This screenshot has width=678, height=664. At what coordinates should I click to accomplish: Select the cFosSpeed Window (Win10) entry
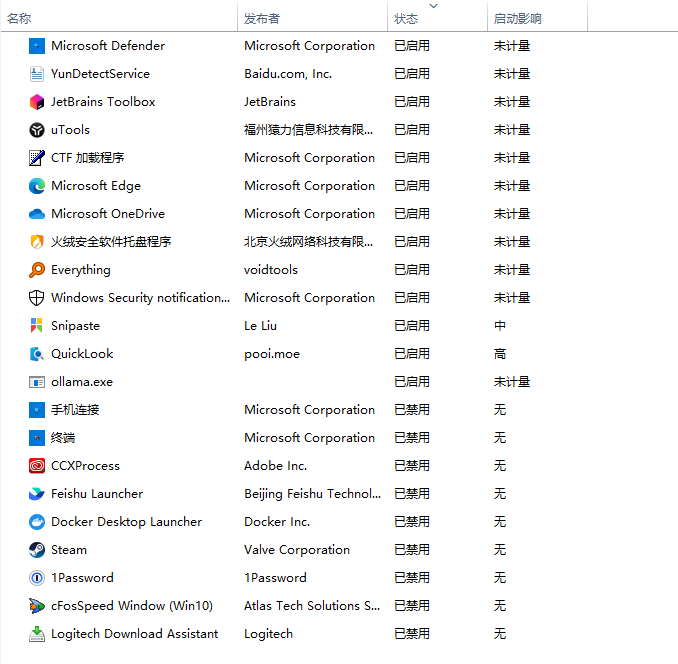click(x=132, y=606)
